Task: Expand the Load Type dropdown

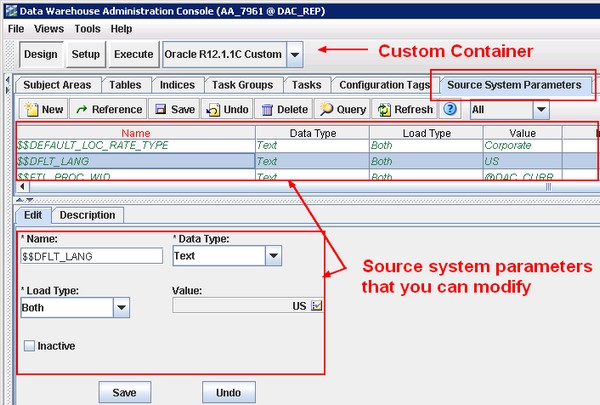Action: [122, 308]
